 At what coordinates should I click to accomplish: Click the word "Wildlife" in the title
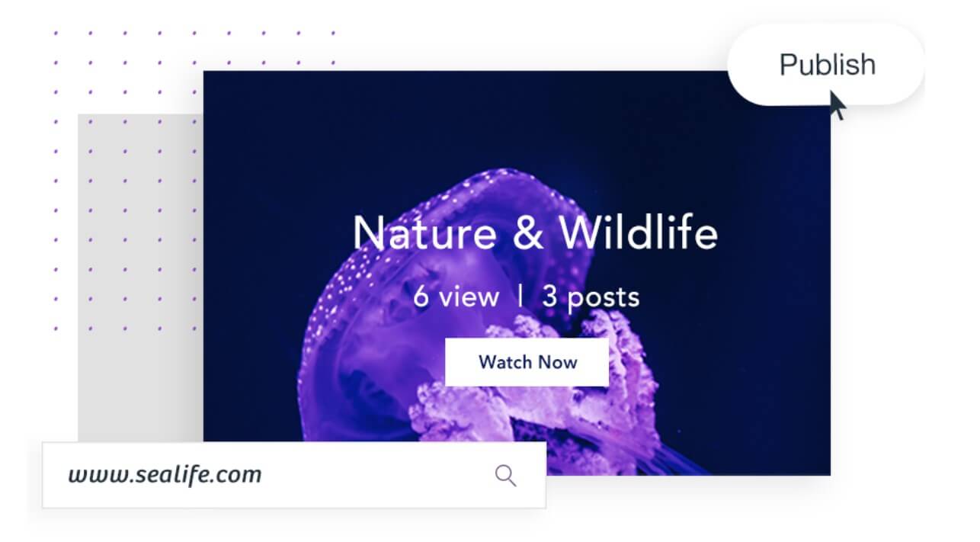point(639,233)
